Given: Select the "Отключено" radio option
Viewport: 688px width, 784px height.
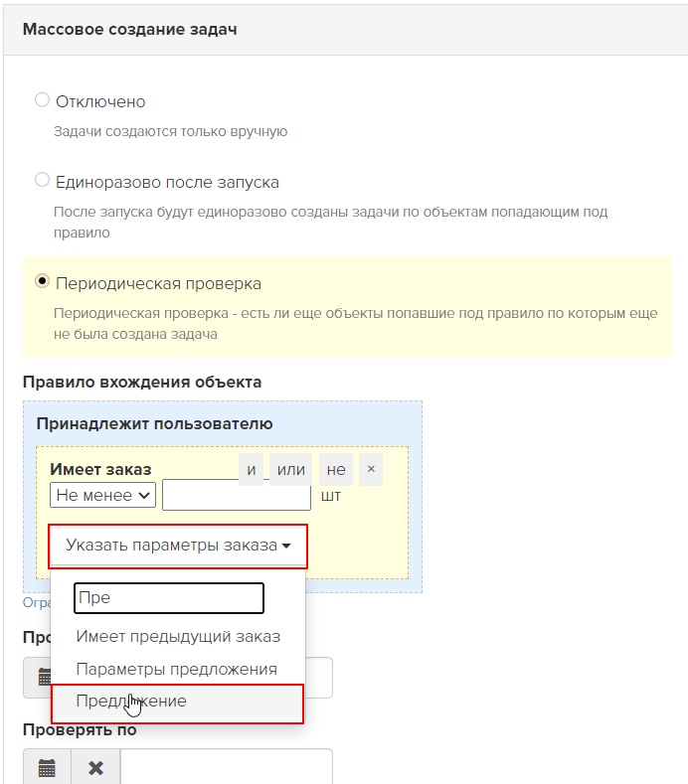Looking at the screenshot, I should [42, 100].
